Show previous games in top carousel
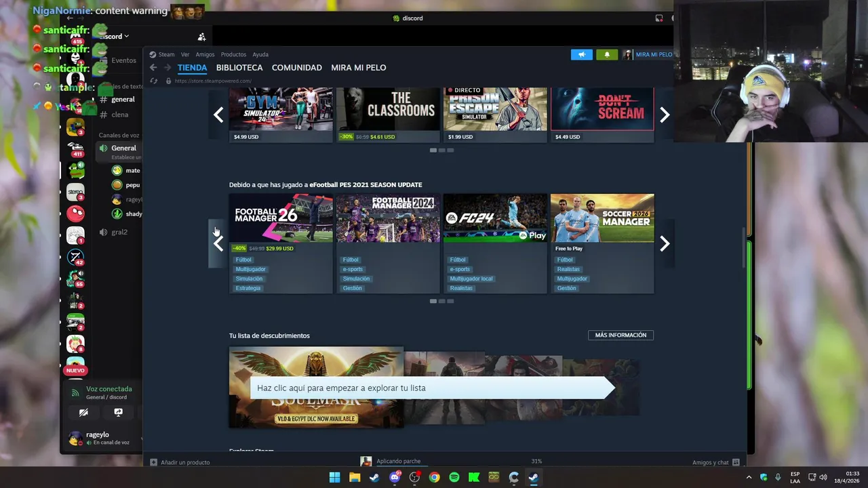 218,115
